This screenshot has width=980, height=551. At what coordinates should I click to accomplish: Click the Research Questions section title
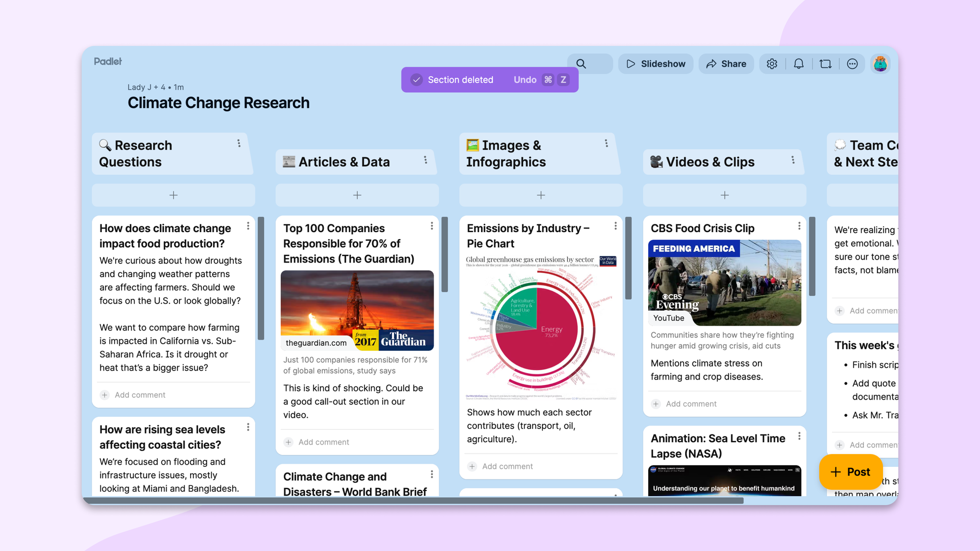coord(136,153)
